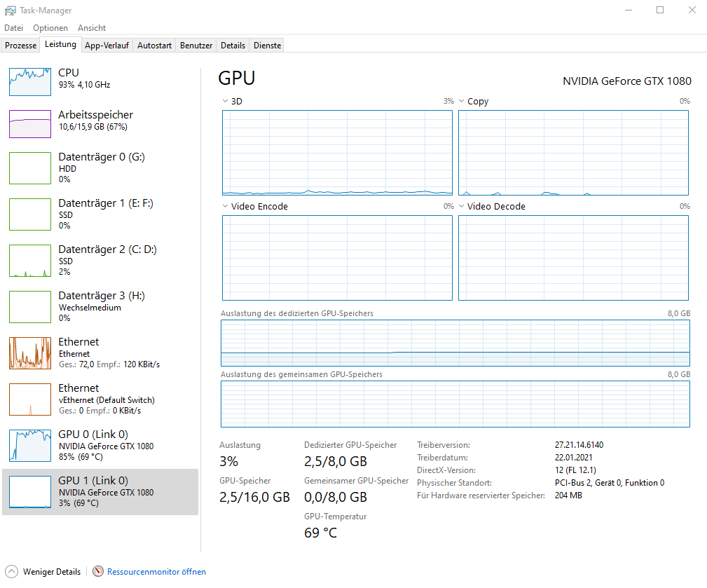Open the Optionen menu
The height and width of the screenshot is (588, 707).
50,28
